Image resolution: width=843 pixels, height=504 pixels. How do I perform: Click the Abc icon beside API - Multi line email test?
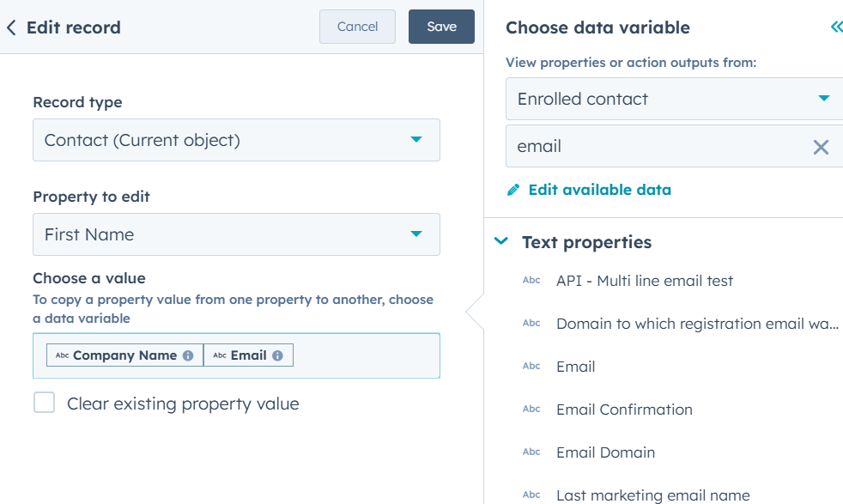click(531, 280)
